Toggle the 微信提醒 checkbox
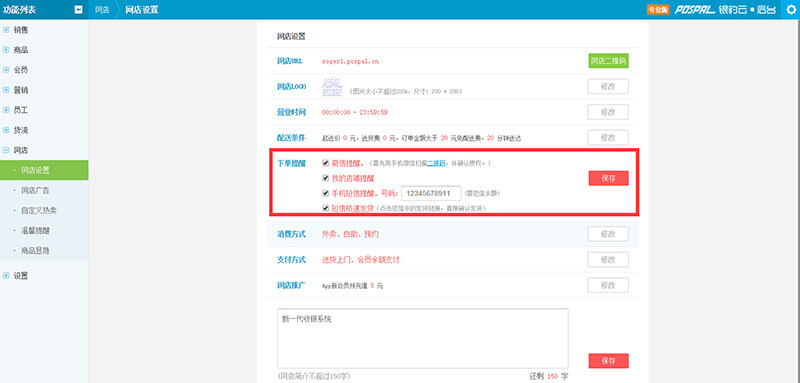Image resolution: width=800 pixels, height=383 pixels. (326, 163)
